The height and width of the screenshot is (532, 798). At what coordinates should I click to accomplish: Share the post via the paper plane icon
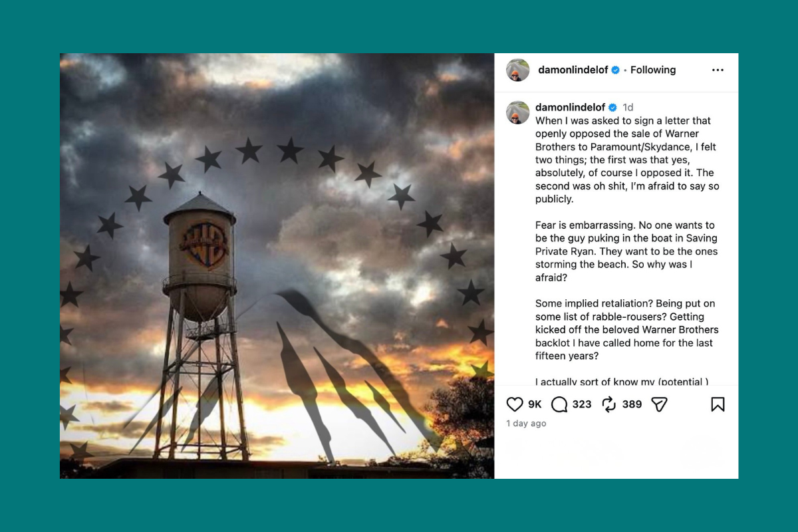(x=659, y=404)
